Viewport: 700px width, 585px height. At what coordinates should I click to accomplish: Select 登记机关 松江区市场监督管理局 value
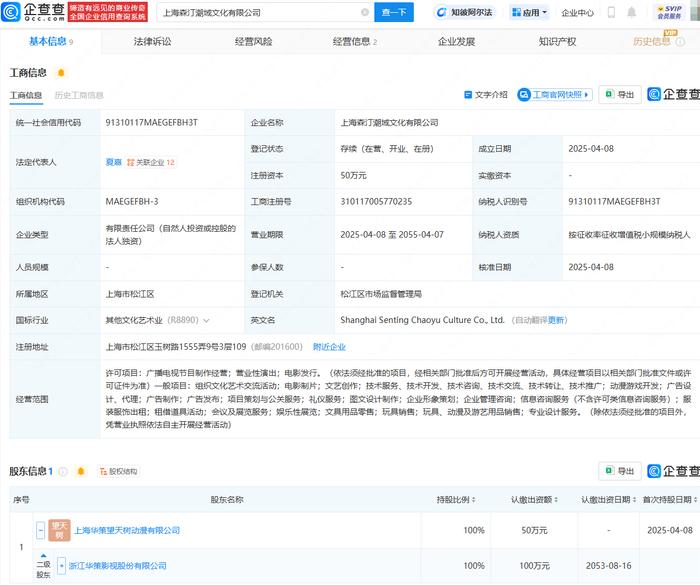click(381, 294)
